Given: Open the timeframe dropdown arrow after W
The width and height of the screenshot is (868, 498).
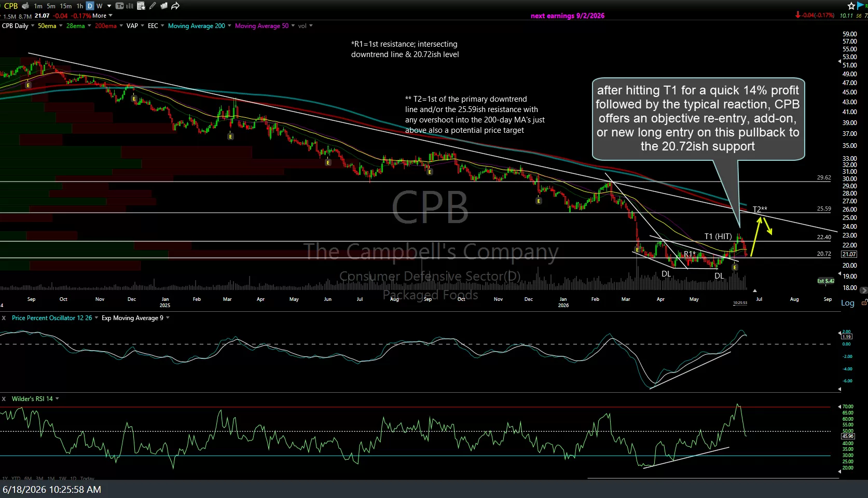Looking at the screenshot, I should click(109, 6).
